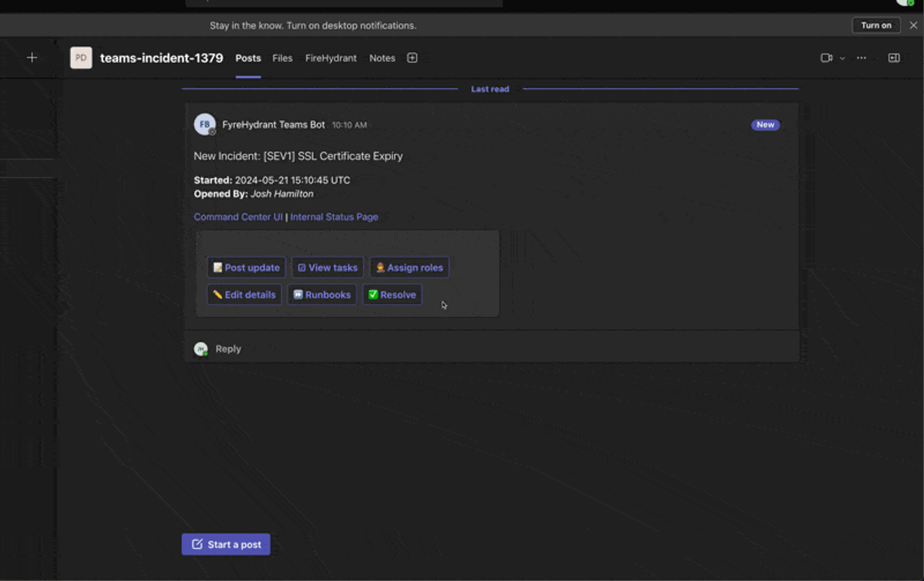Click the FyreHydrant Teams Bot avatar

click(x=205, y=124)
